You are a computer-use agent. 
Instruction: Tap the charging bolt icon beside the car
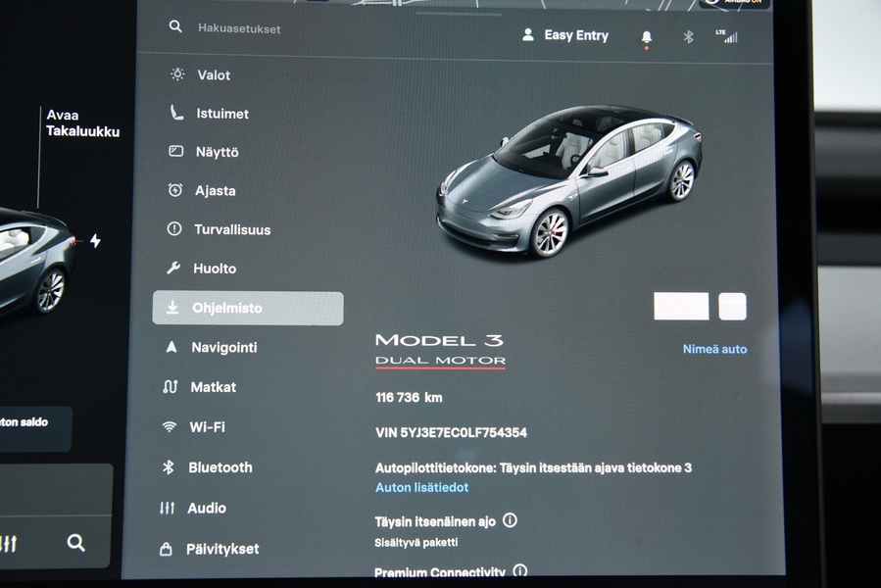95,239
